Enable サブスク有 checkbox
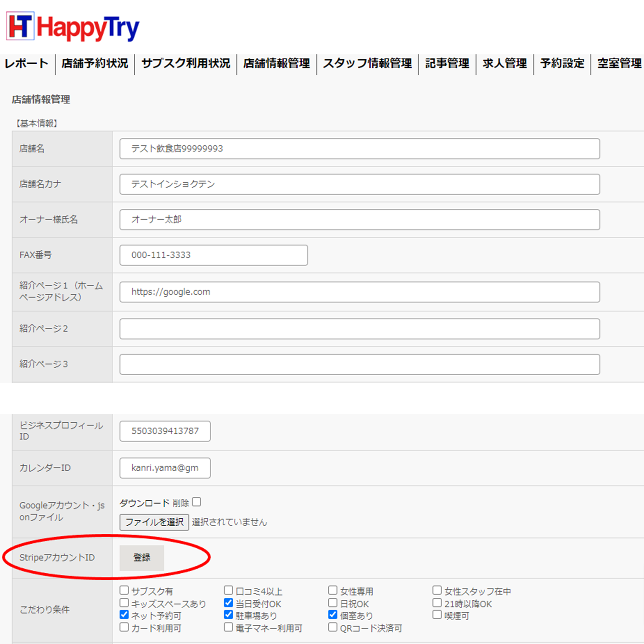Image resolution: width=644 pixels, height=644 pixels. tap(124, 590)
